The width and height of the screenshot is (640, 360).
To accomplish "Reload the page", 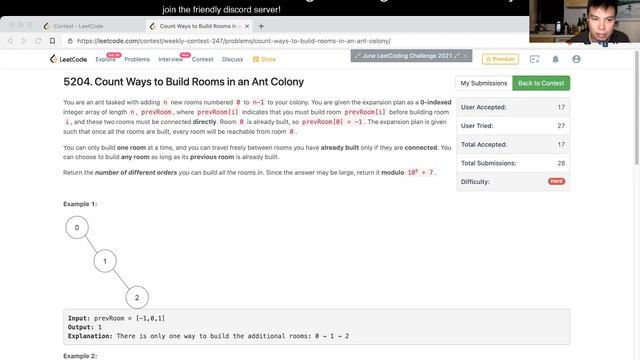I will coord(38,41).
